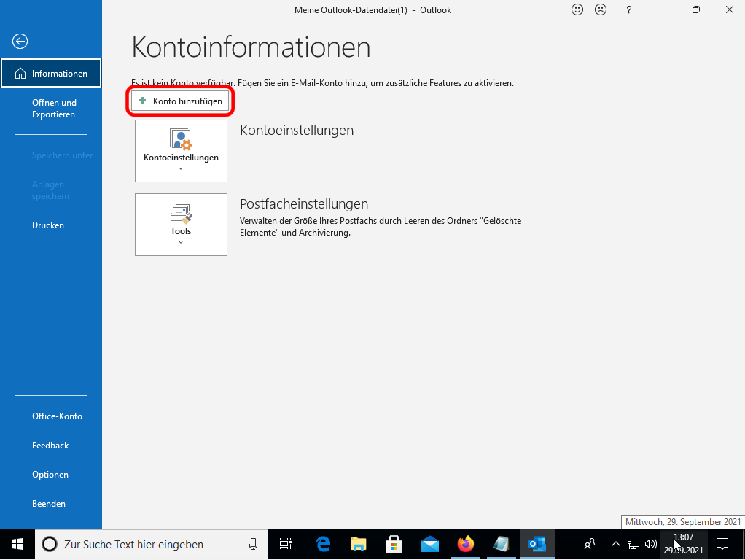Select Drucken in the sidebar

tap(48, 225)
